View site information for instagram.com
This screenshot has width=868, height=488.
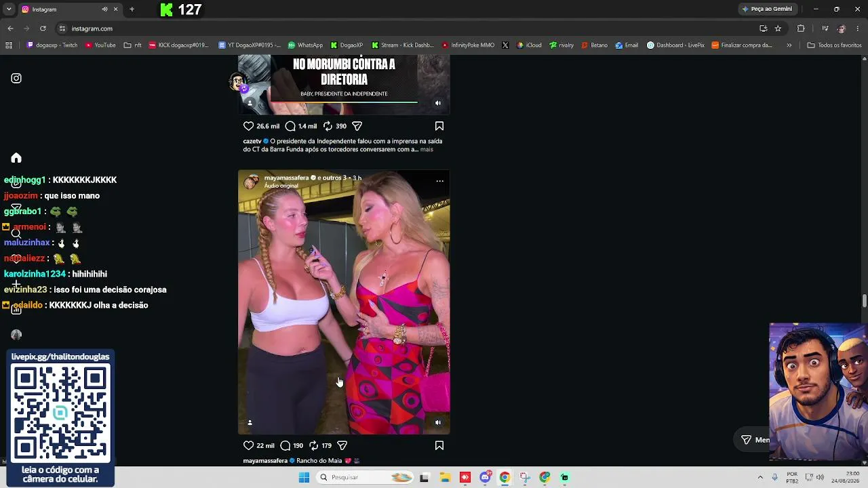point(62,28)
